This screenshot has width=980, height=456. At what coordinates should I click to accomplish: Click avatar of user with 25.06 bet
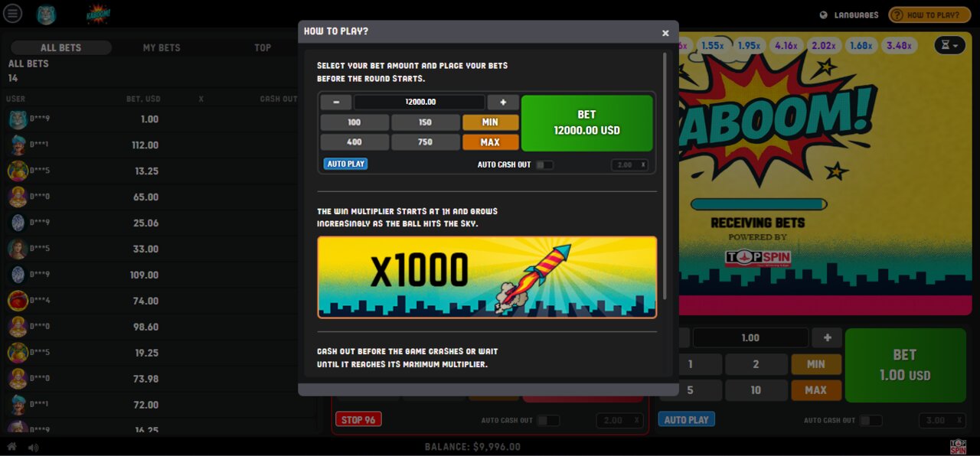tap(18, 223)
